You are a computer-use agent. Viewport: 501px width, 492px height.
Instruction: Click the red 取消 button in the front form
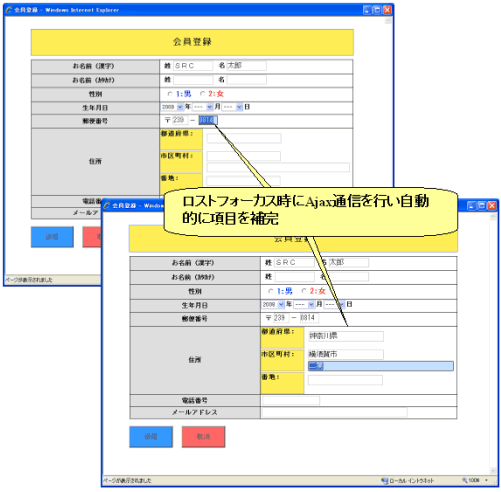pos(203,437)
